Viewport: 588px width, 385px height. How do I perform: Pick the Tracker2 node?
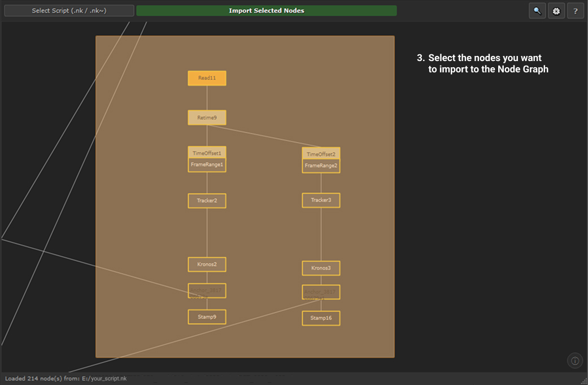pyautogui.click(x=207, y=201)
